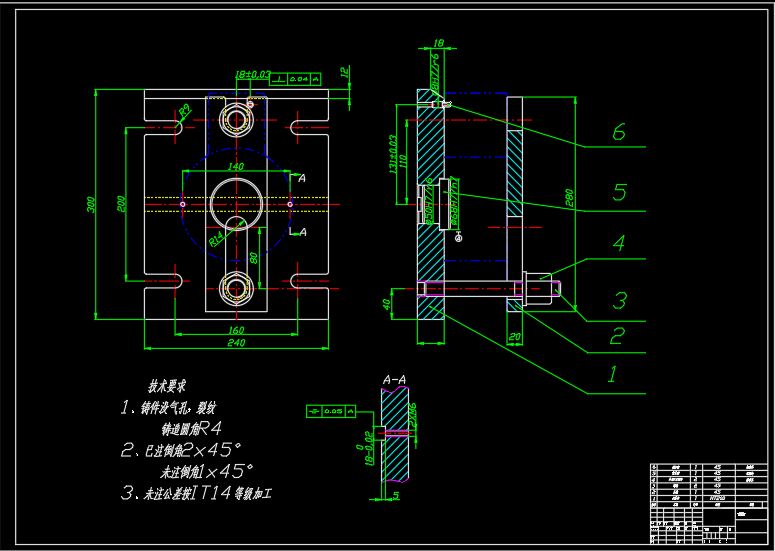Viewport: 775px width, 551px height.
Task: Click part balloon number 6
Action: click(x=619, y=132)
